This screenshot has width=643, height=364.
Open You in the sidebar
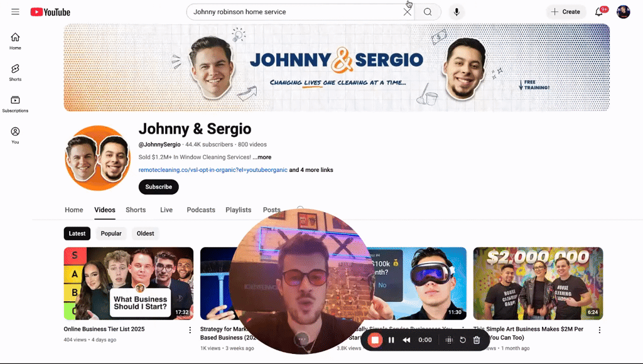15,136
